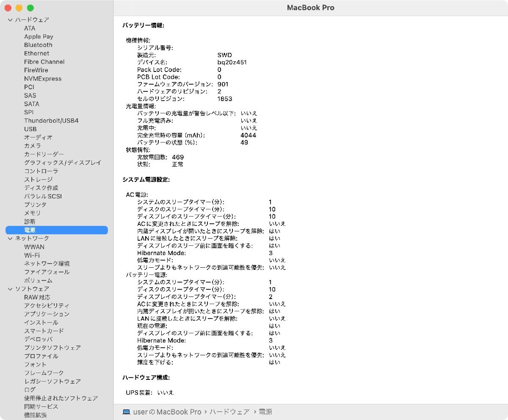The height and width of the screenshot is (420, 508).
Task: Open the PCI hardware entry
Action: (x=29, y=87)
